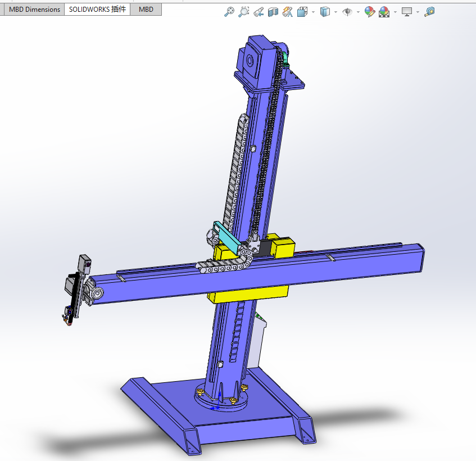The height and width of the screenshot is (461, 476).
Task: Open the View Settings dropdown arrow
Action: [418, 12]
